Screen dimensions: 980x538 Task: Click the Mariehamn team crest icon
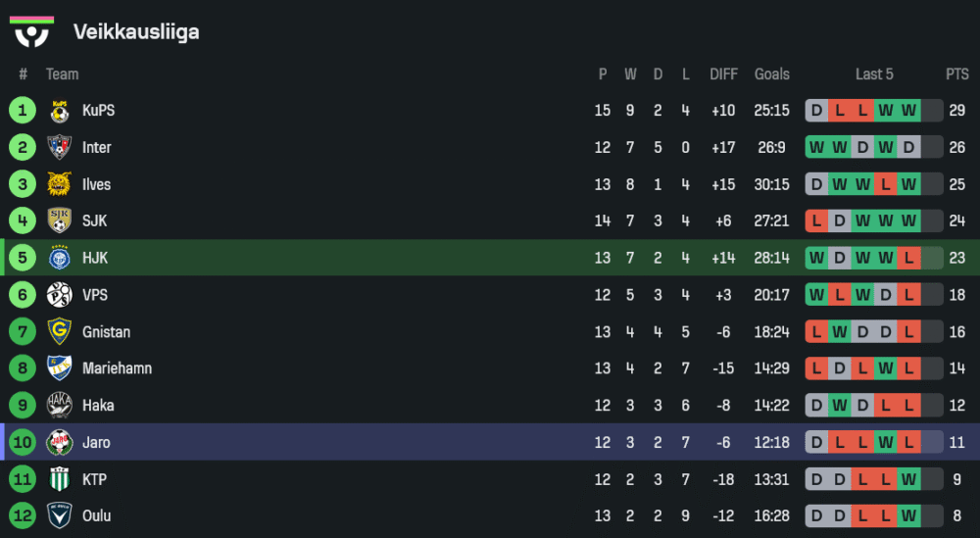click(59, 368)
